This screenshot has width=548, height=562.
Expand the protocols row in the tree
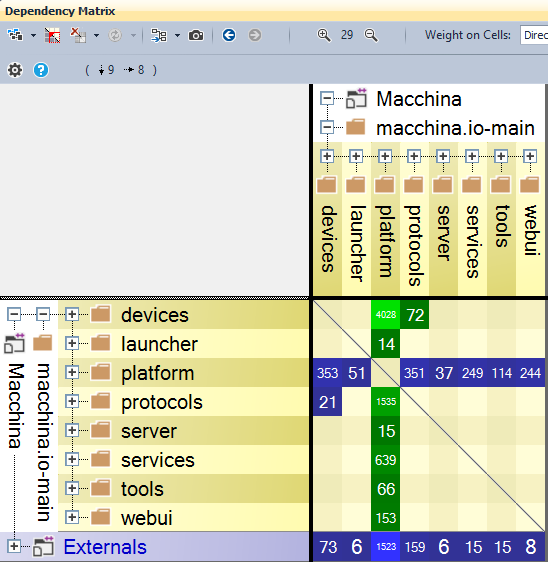72,401
